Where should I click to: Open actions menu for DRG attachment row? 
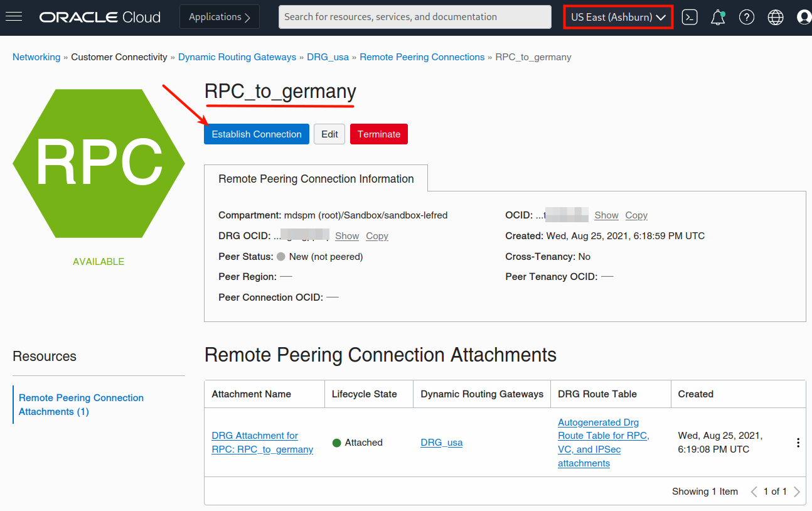(798, 443)
